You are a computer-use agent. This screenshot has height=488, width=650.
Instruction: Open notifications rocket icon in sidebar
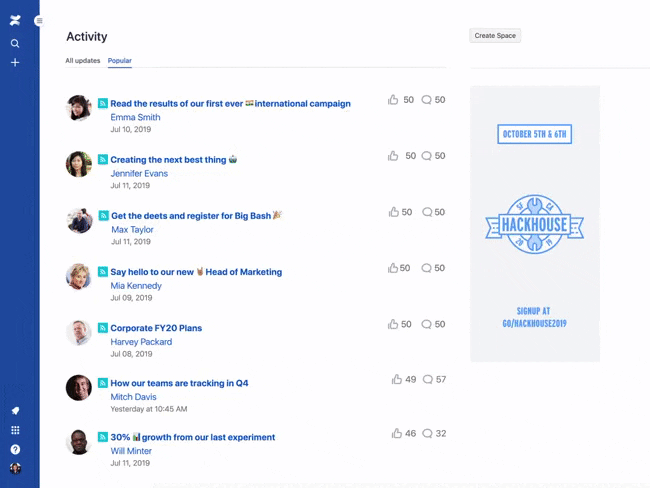click(15, 411)
